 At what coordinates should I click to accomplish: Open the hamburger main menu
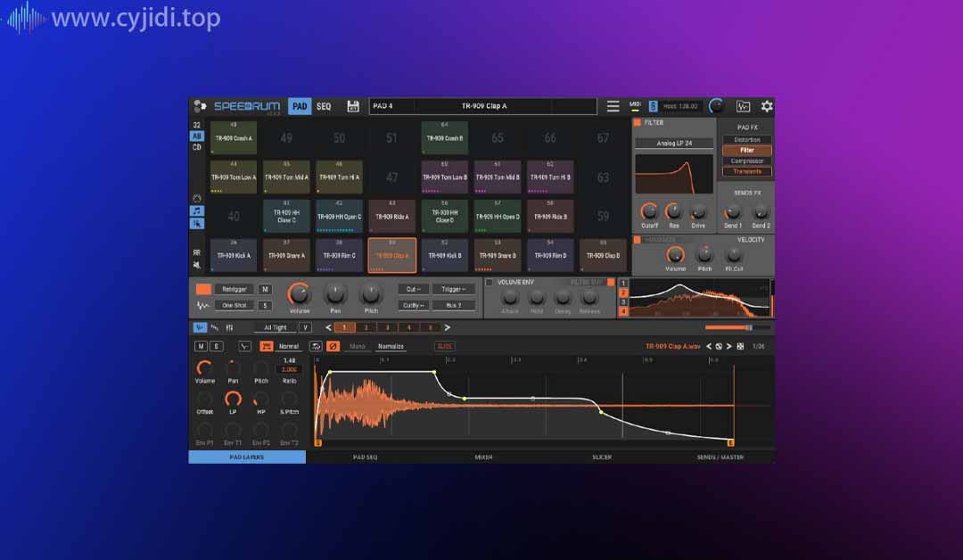click(613, 106)
